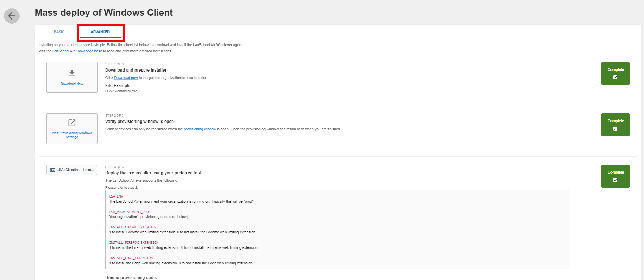The width and height of the screenshot is (644, 280).
Task: Click the terminal icon beside LSAirClientInstall.exe
Action: click(53, 170)
